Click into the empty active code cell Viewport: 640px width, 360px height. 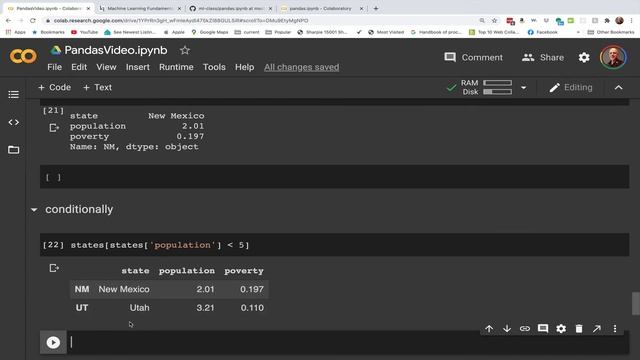click(x=349, y=342)
